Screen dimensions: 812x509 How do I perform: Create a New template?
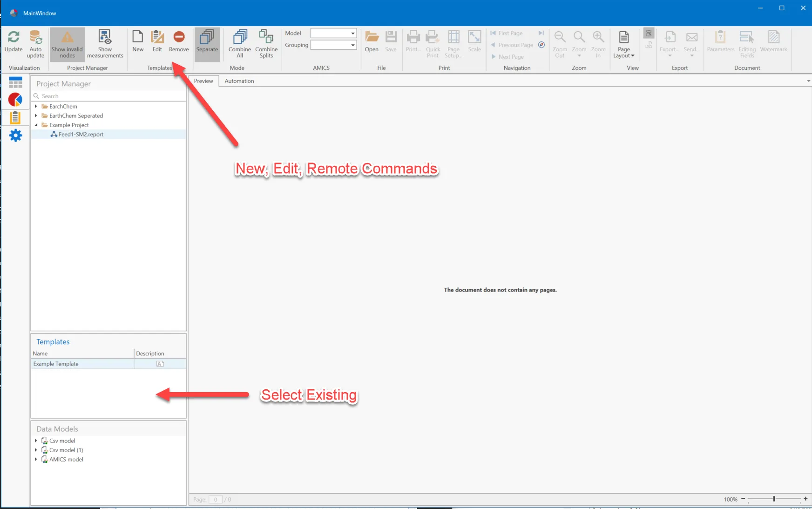(x=138, y=41)
